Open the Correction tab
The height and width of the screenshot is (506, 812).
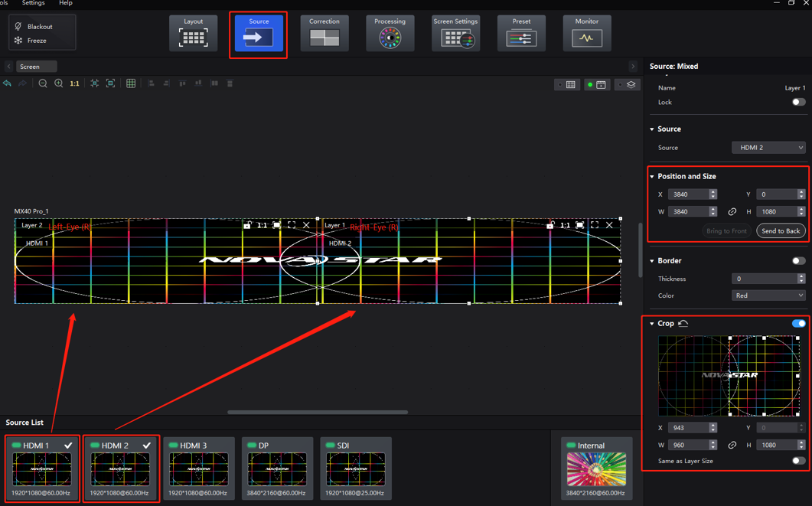(x=324, y=33)
